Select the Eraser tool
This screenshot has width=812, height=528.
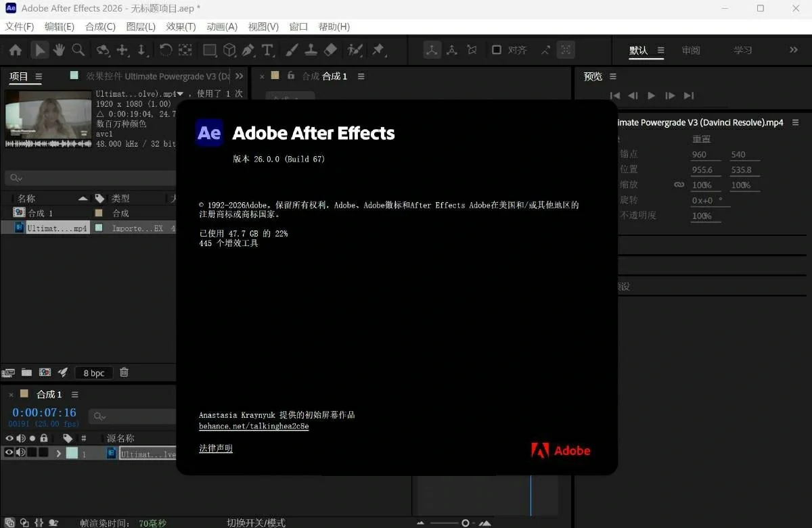pyautogui.click(x=330, y=50)
